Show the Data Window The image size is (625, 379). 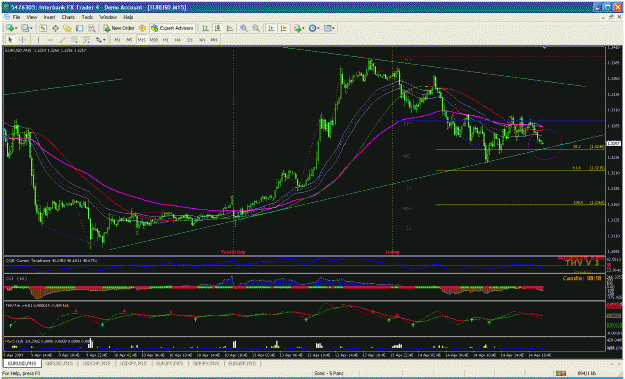point(55,28)
